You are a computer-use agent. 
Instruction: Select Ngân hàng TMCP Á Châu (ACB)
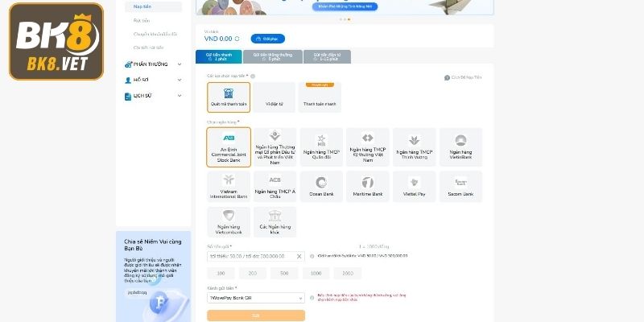[275, 187]
